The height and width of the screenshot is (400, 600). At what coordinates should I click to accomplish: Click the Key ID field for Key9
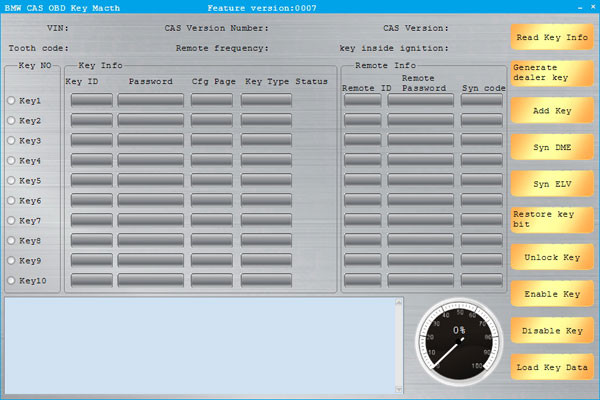pyautogui.click(x=92, y=260)
